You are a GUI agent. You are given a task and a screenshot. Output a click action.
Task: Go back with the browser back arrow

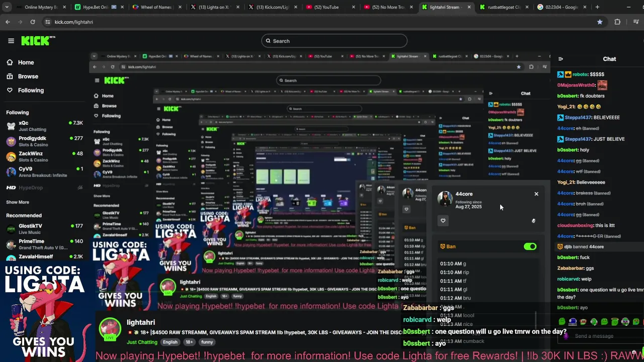(8, 22)
